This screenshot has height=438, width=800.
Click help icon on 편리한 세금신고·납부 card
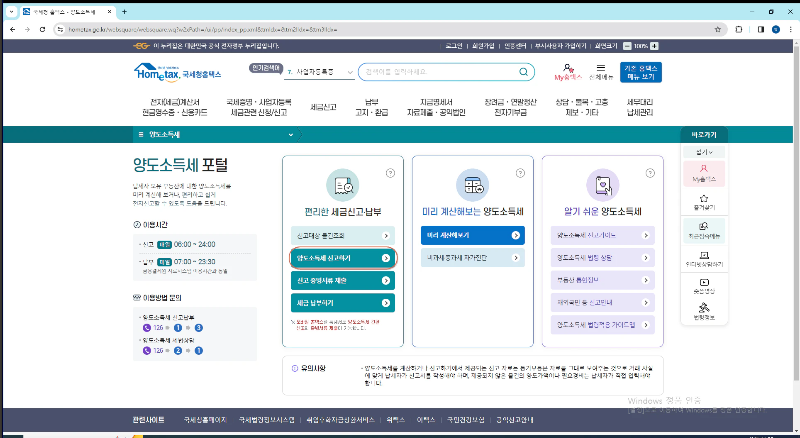(390, 173)
